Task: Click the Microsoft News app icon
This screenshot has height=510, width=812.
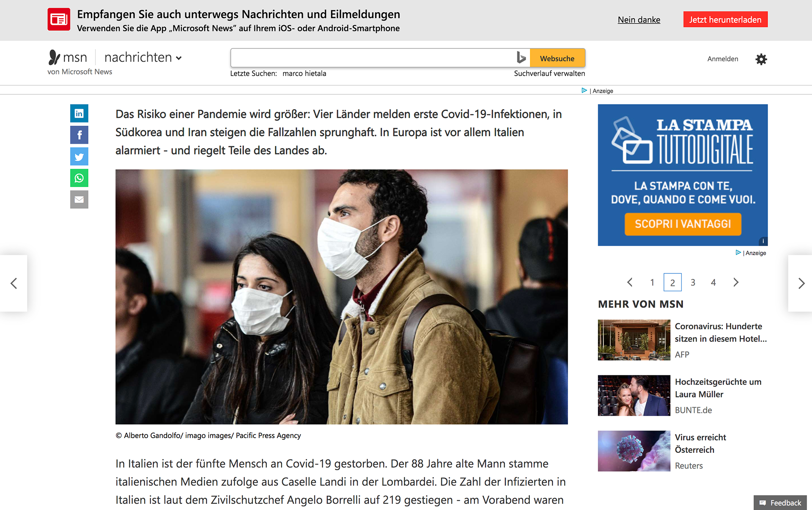Action: pyautogui.click(x=59, y=19)
